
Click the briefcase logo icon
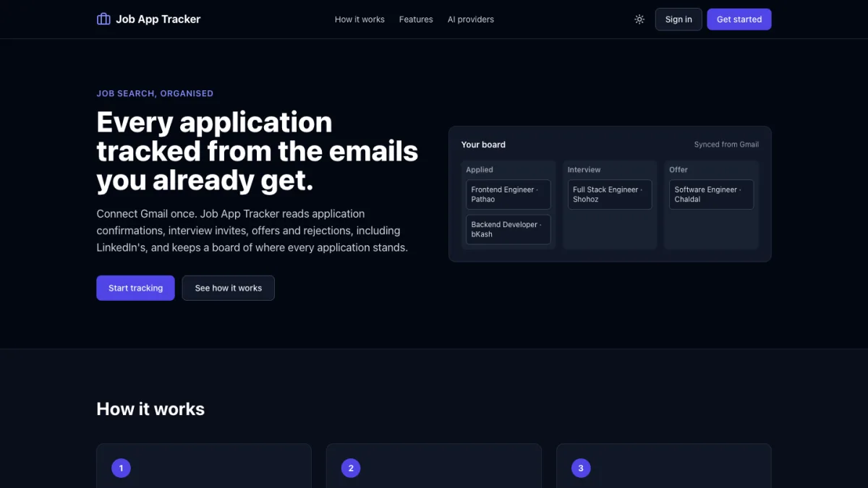103,19
